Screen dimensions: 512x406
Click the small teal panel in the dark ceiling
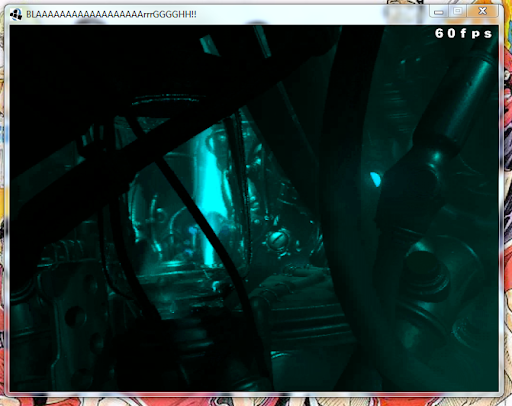[x=210, y=46]
